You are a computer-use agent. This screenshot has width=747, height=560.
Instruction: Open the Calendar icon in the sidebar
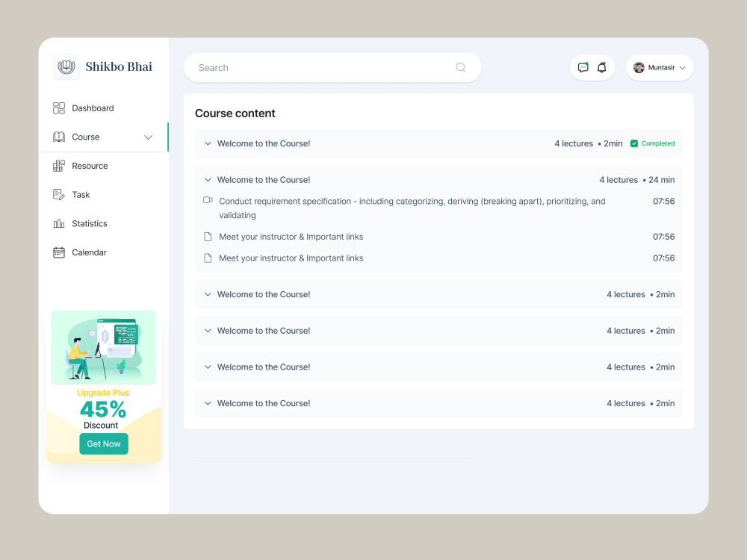coord(59,252)
